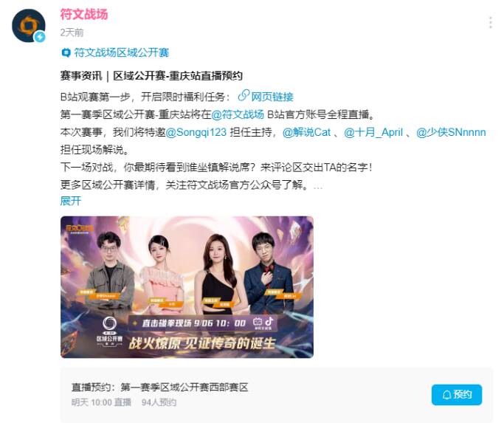Open the 符文战场区域公开赛 topic tag
The height and width of the screenshot is (423, 504).
(x=122, y=52)
